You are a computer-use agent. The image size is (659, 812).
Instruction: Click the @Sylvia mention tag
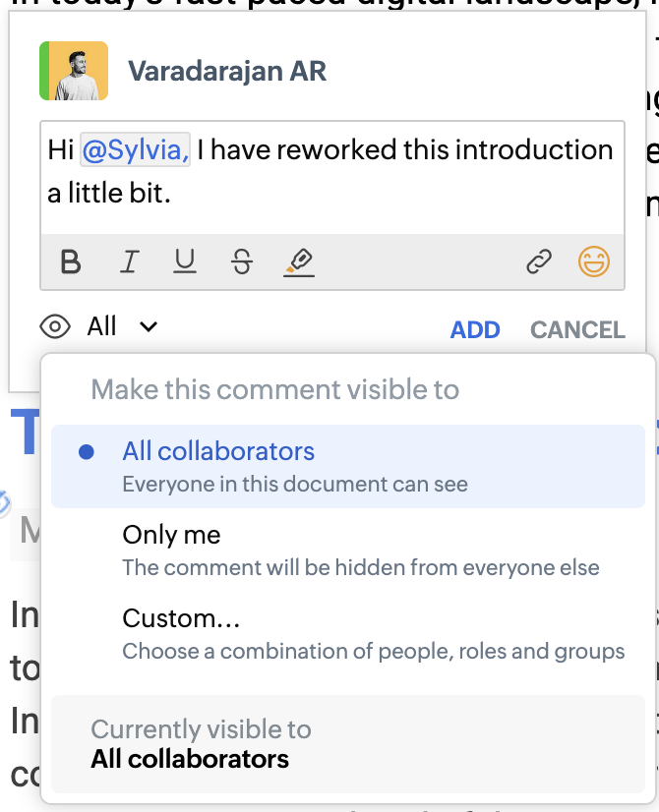tap(136, 150)
